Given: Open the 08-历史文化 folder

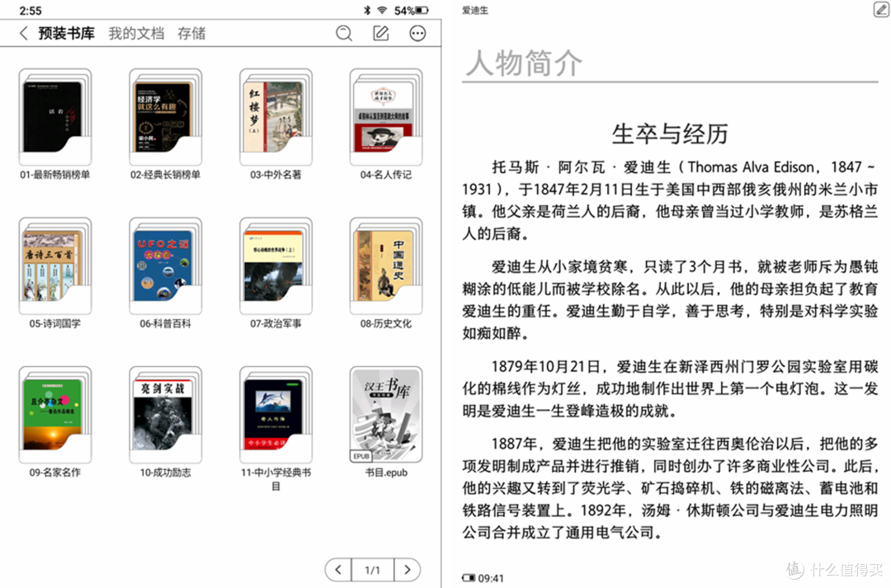Looking at the screenshot, I should click(x=386, y=273).
